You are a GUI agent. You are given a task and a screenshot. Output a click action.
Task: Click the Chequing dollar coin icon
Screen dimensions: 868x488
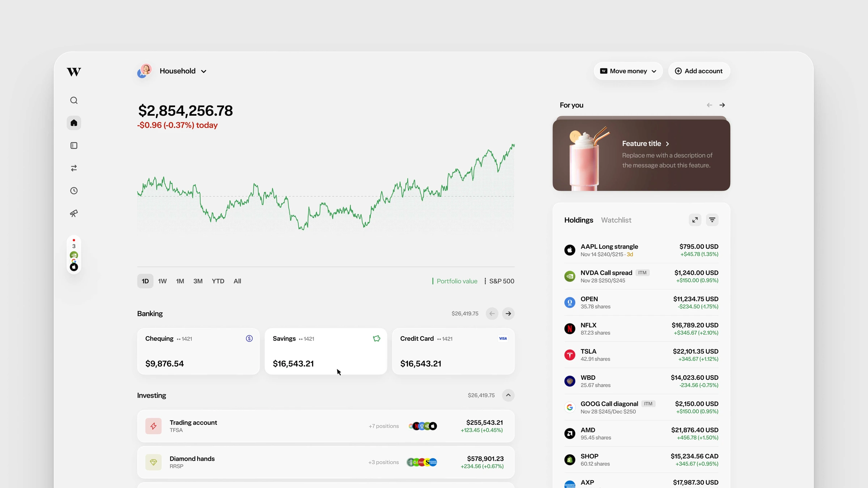point(249,338)
